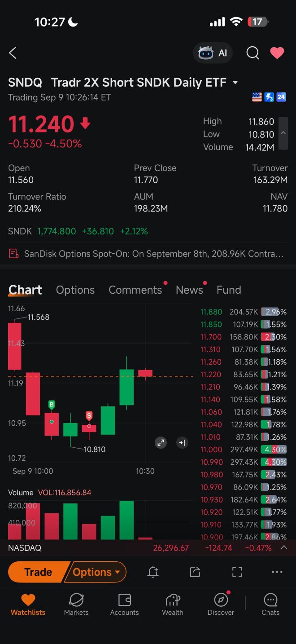296x644 pixels.
Task: Tap the orange Trade button
Action: (39, 572)
